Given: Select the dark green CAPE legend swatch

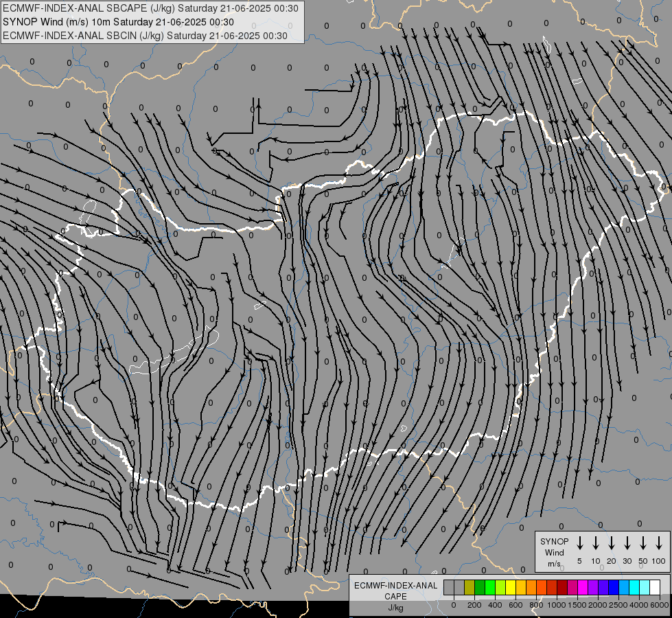Looking at the screenshot, I should tap(480, 587).
